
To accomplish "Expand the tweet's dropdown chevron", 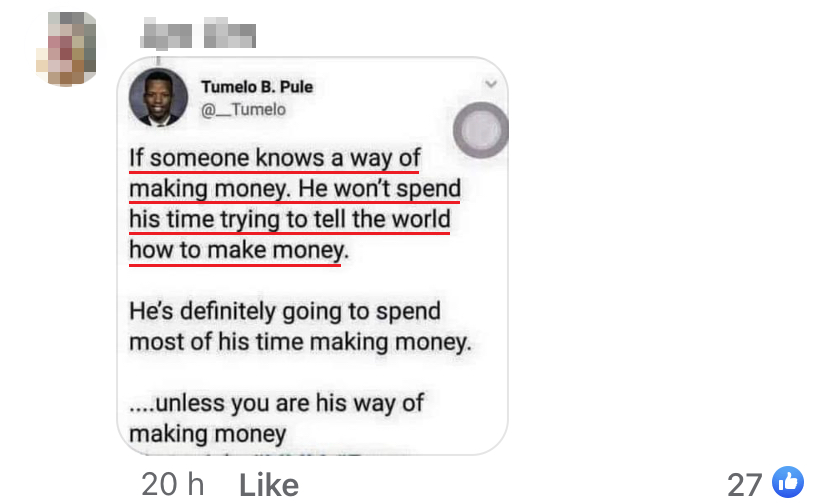I will (490, 86).
